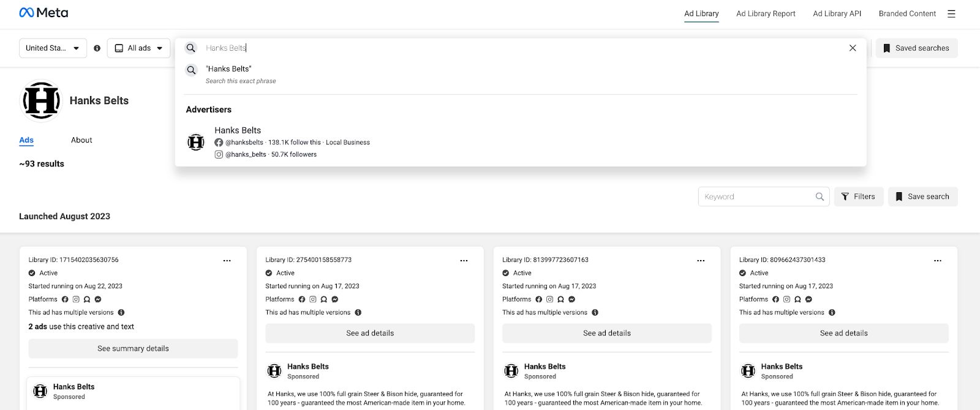
Task: Open Saved searches
Action: [x=916, y=48]
